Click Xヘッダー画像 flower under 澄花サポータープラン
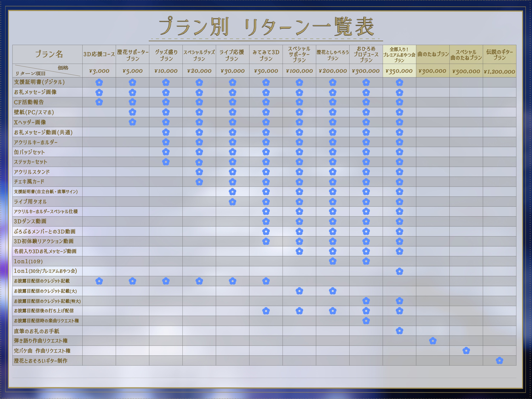Screen dimensions: 532x399 [132, 122]
